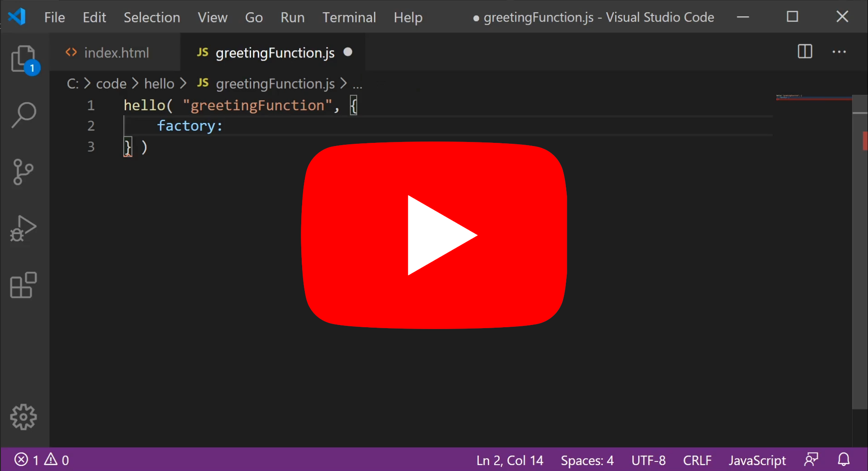This screenshot has width=868, height=471.
Task: Expand the hello breadcrumb folder
Action: coord(159,84)
